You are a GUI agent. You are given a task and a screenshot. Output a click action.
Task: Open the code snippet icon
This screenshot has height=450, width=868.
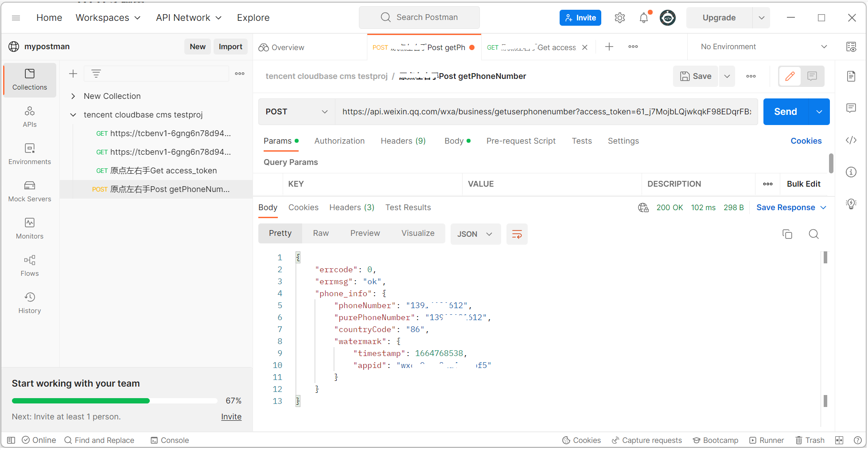coord(851,140)
